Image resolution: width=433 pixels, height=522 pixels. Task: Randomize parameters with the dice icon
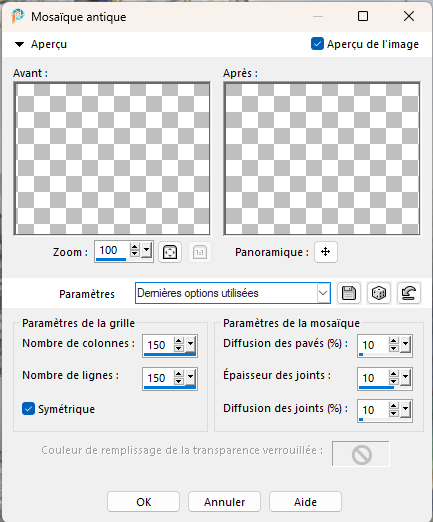pos(379,293)
